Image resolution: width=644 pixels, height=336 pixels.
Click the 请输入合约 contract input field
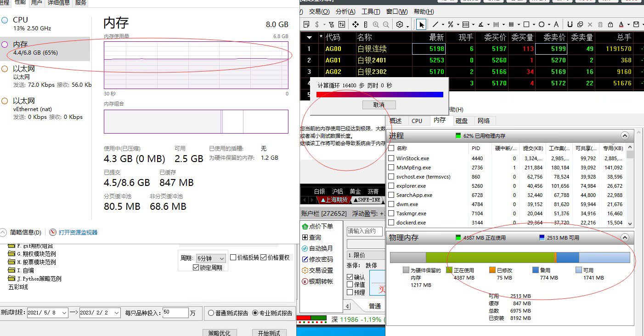pos(365,231)
